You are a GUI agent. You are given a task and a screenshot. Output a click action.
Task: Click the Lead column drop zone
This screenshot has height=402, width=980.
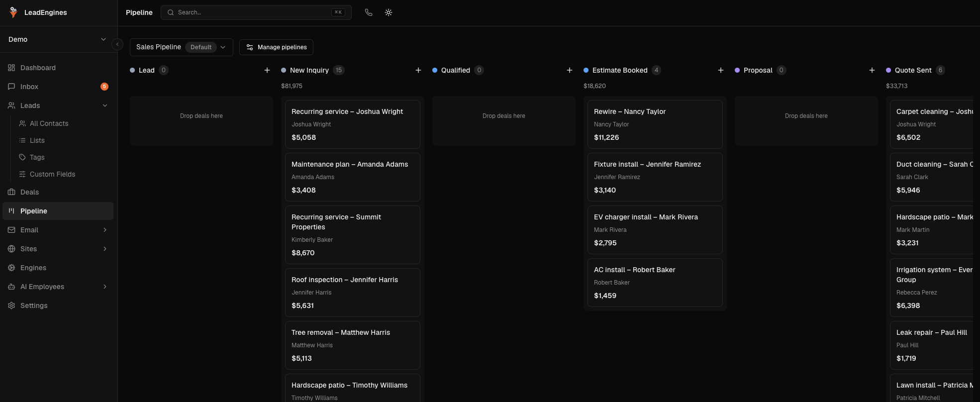[x=201, y=121]
